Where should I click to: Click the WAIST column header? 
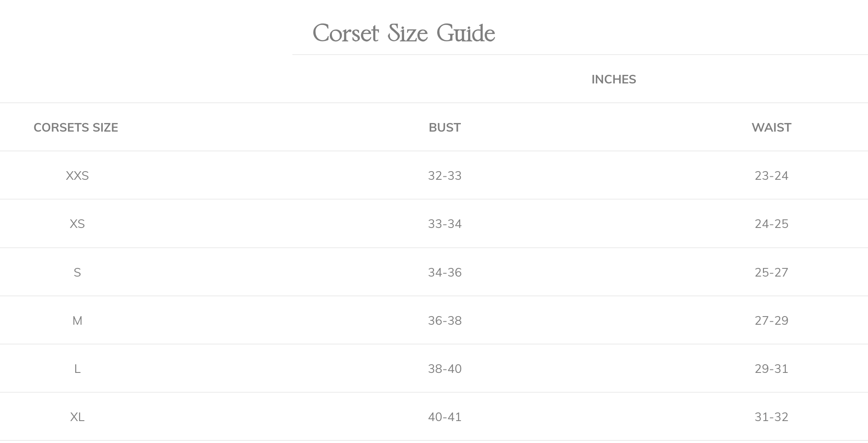(771, 128)
